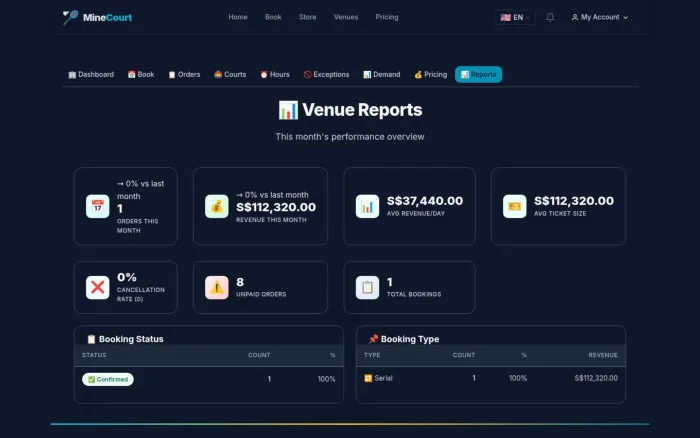The width and height of the screenshot is (700, 438).
Task: Click the 0% cancellation rate value
Action: pyautogui.click(x=127, y=277)
